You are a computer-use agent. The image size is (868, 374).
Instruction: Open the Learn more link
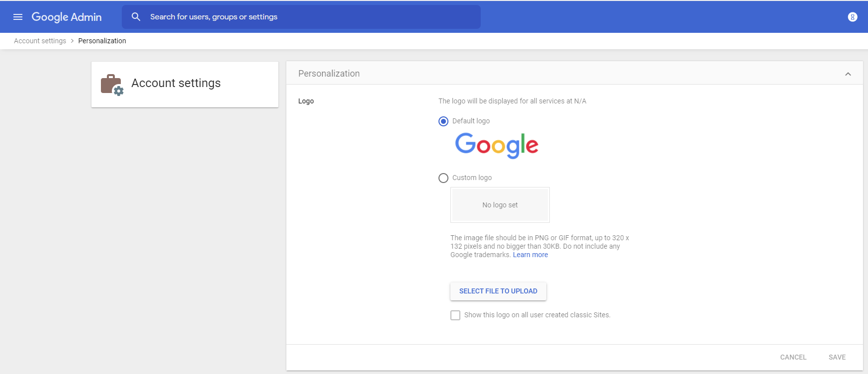[x=530, y=255]
